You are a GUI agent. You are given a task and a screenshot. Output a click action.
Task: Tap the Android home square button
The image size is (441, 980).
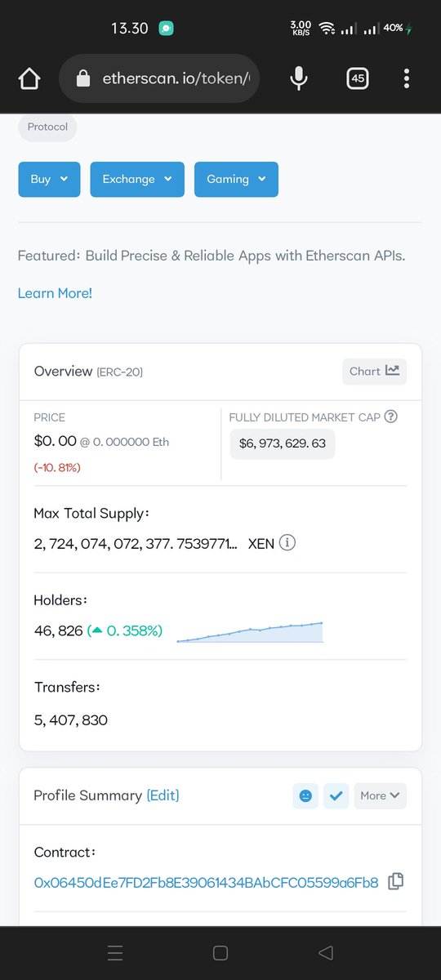pos(220,953)
